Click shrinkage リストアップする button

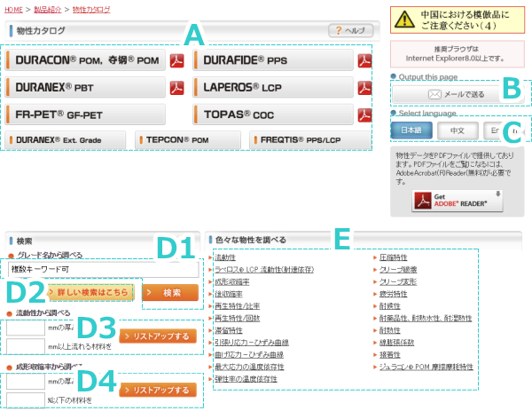click(x=158, y=390)
